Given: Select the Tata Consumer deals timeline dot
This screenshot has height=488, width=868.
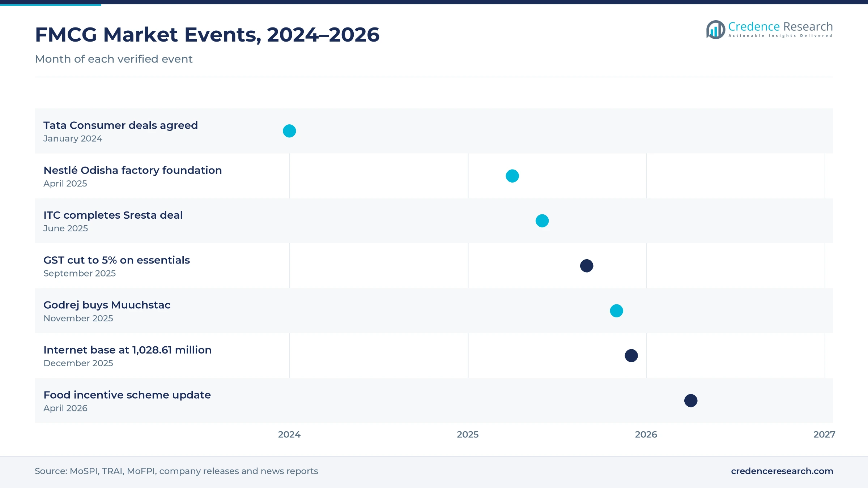Looking at the screenshot, I should click(x=289, y=131).
